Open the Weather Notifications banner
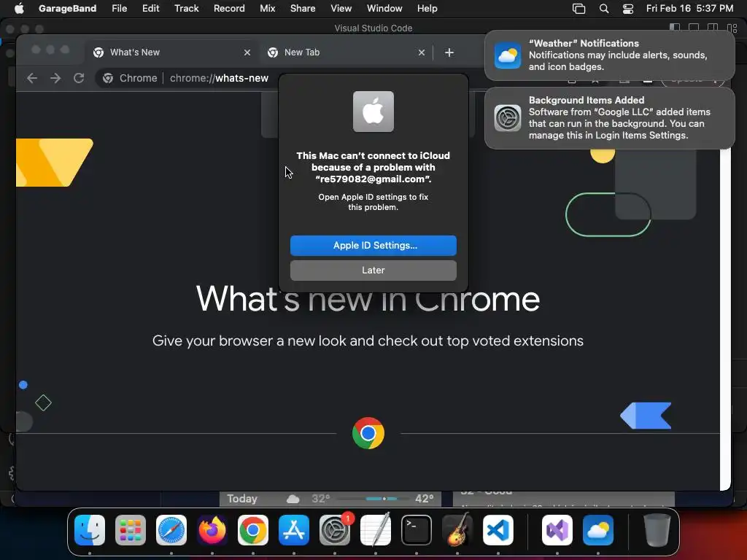The width and height of the screenshot is (747, 560). (609, 55)
